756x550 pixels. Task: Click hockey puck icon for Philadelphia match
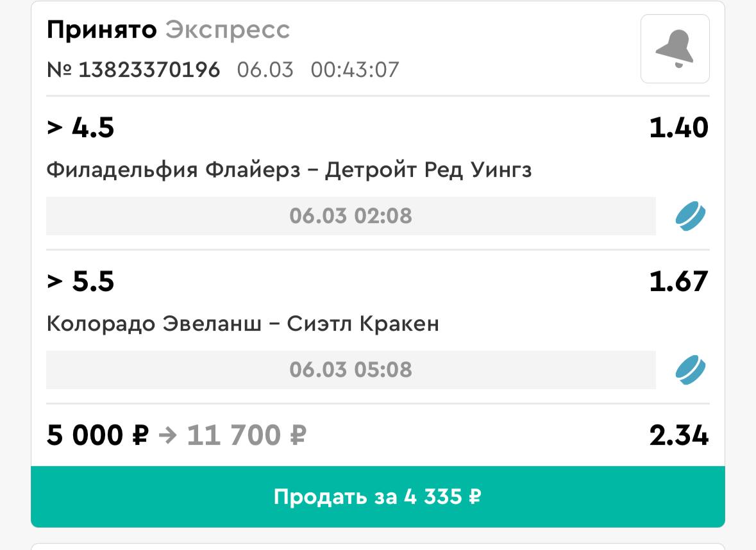pos(690,216)
